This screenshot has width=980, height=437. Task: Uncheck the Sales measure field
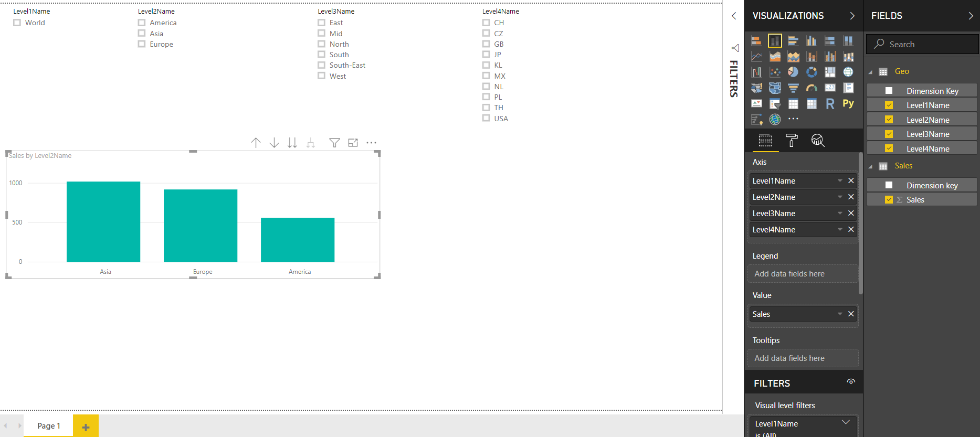point(889,199)
